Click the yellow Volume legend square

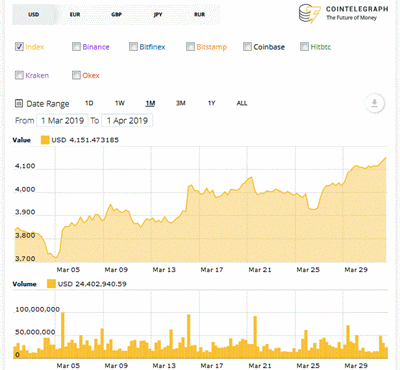click(51, 284)
